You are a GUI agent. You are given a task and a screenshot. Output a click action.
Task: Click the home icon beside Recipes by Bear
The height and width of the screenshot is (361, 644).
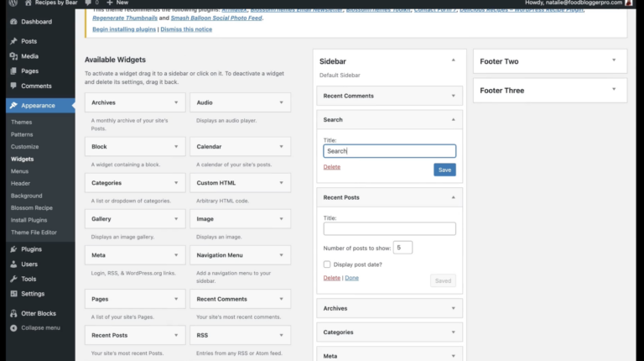[x=28, y=3]
